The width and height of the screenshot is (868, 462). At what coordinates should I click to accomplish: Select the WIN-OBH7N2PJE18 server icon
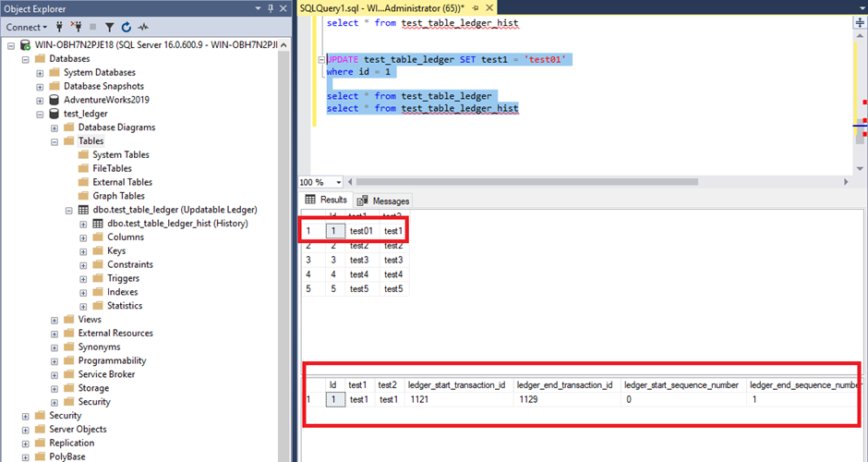click(x=25, y=45)
